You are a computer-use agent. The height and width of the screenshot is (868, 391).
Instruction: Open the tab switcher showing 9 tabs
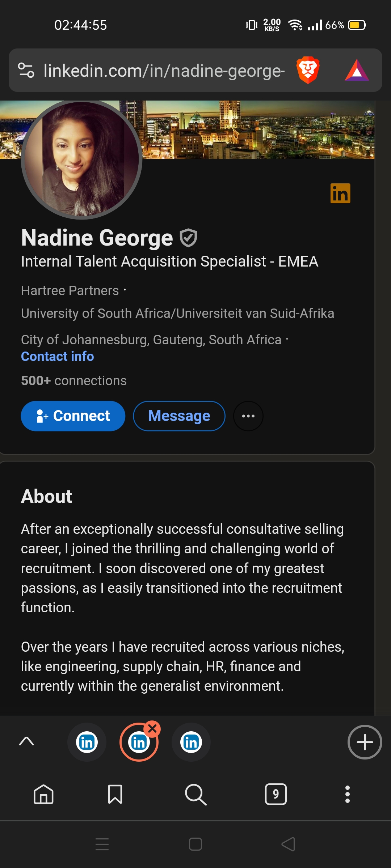[x=276, y=794]
